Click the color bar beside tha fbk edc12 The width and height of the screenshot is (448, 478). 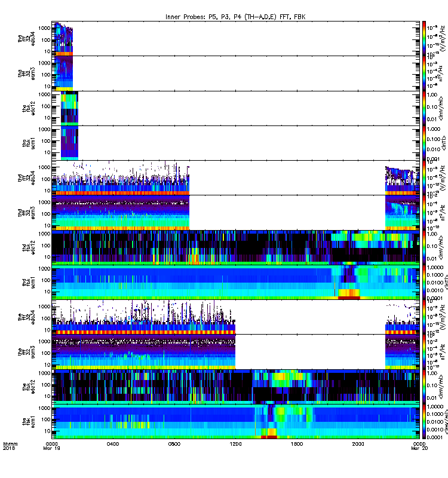pos(424,108)
